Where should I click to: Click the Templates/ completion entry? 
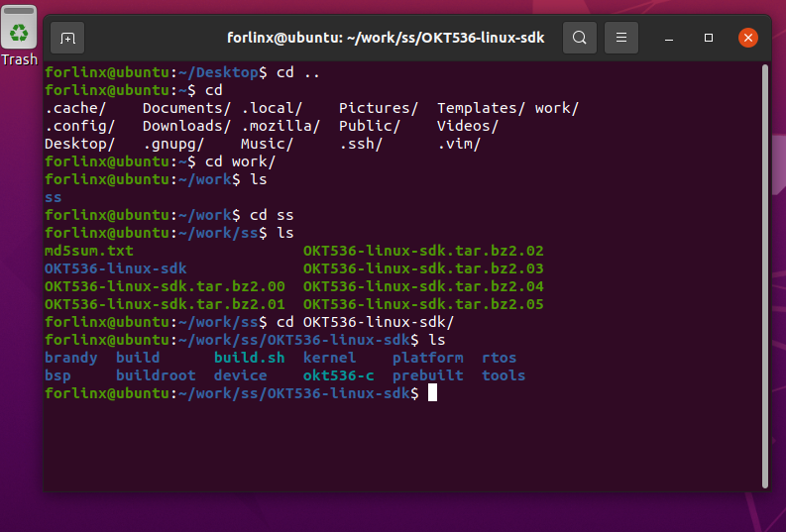[x=482, y=108]
